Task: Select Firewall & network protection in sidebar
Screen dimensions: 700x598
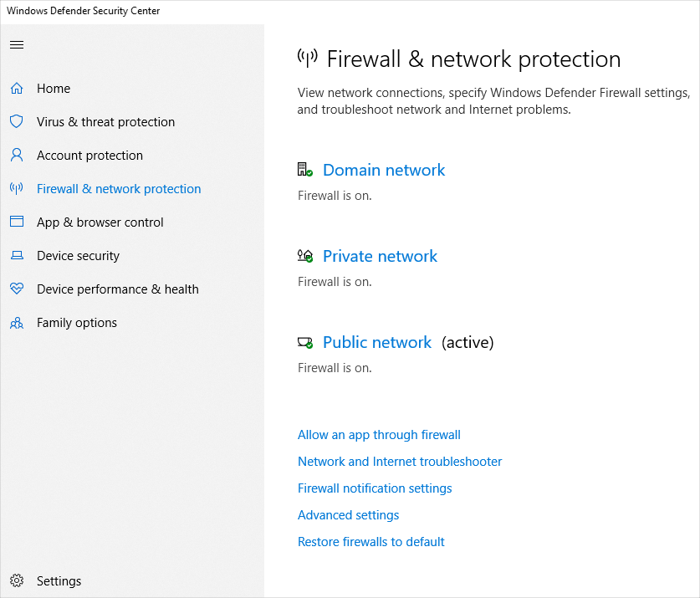Action: (119, 189)
